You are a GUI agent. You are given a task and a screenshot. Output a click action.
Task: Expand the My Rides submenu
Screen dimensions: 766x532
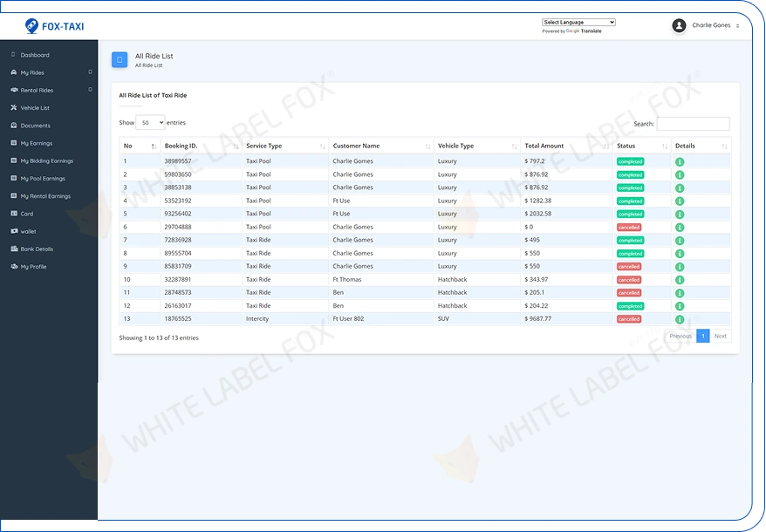(x=90, y=72)
